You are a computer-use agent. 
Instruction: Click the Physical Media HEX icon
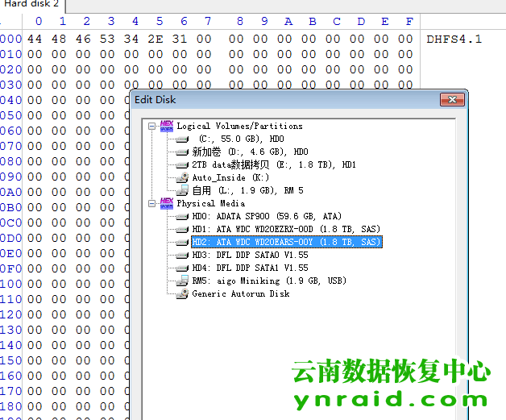pos(167,203)
